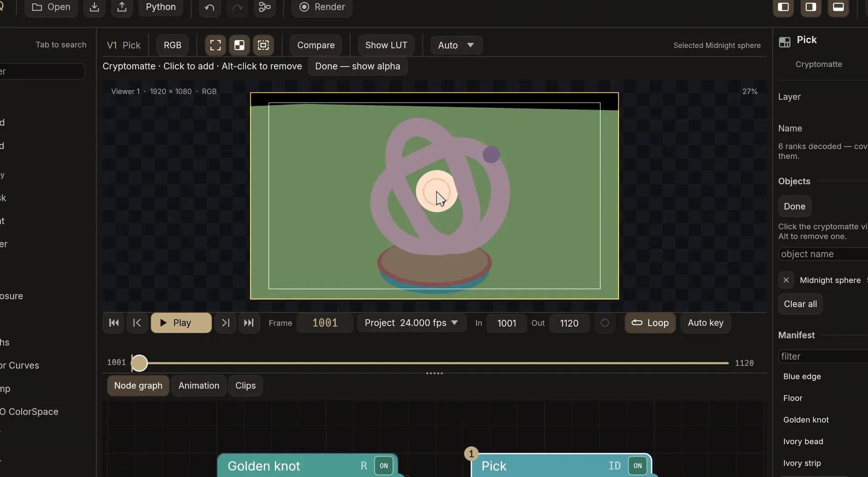Click the Open file button
The image size is (868, 477).
(51, 7)
